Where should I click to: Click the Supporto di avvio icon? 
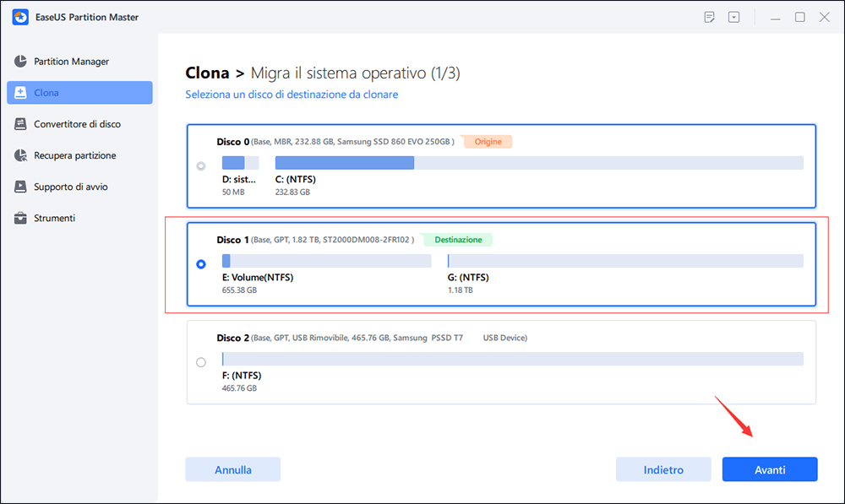point(20,187)
